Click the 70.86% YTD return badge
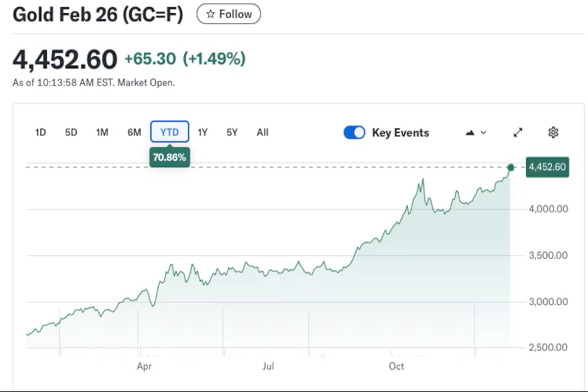This screenshot has width=588, height=392. pyautogui.click(x=170, y=158)
